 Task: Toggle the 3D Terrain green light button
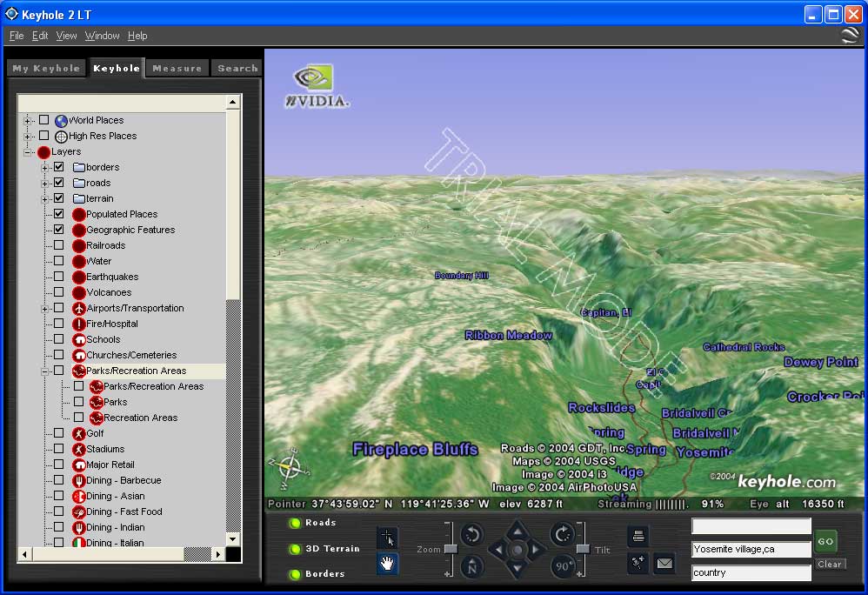click(x=295, y=549)
